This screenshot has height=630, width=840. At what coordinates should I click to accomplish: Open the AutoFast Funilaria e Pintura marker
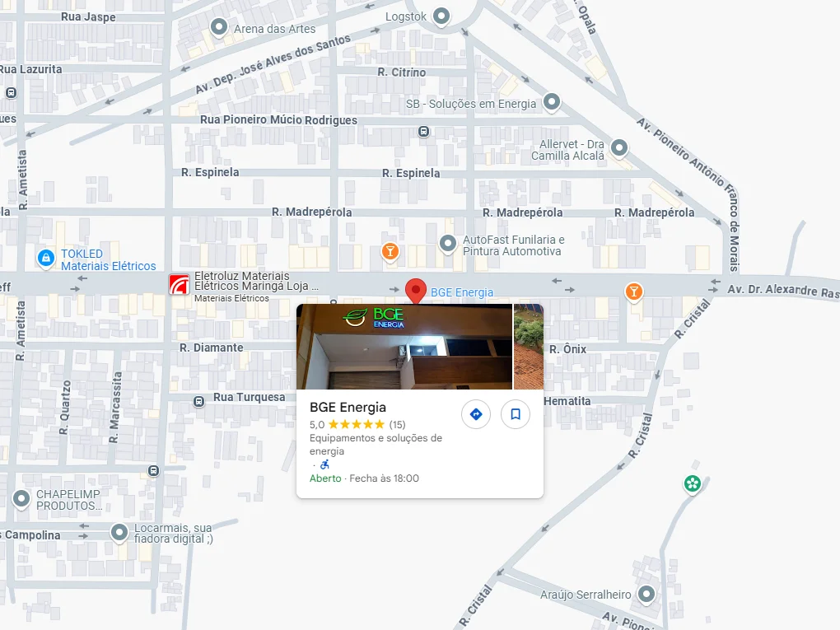pos(448,243)
